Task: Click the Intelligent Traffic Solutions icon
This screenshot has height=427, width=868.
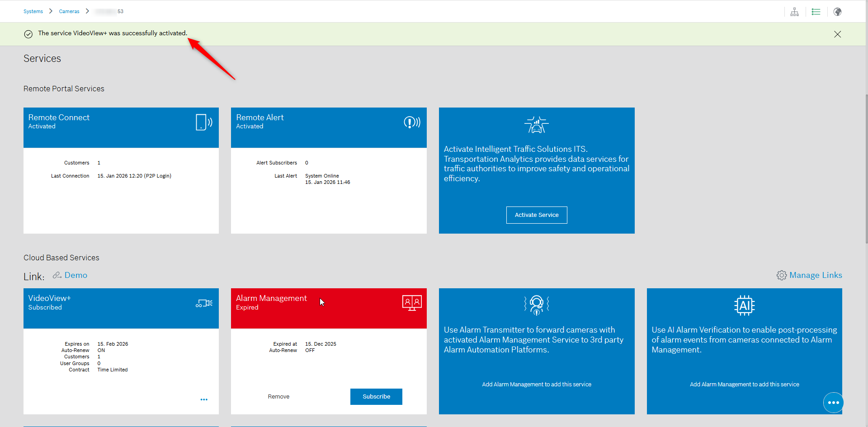Action: pyautogui.click(x=537, y=125)
